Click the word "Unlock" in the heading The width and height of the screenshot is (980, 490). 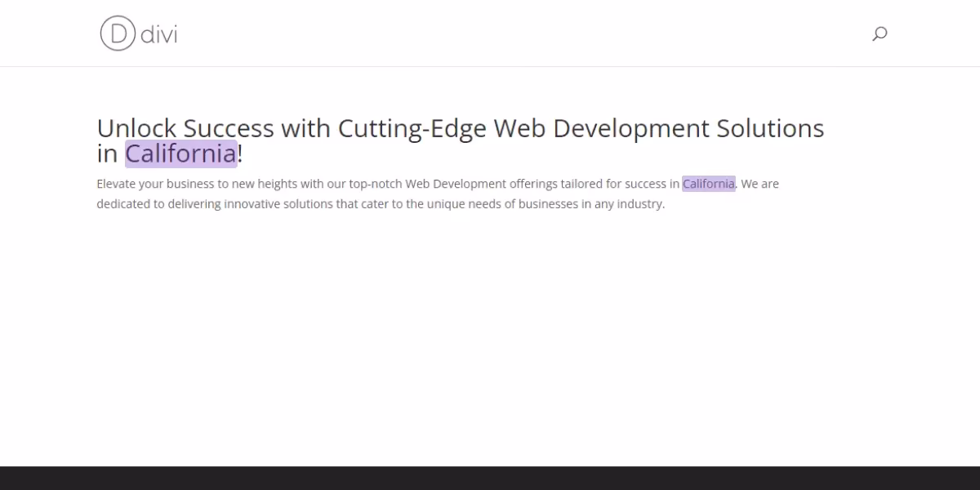click(136, 128)
